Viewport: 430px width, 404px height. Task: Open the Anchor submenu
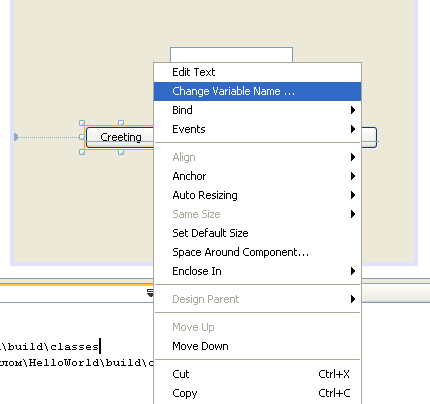coord(257,176)
